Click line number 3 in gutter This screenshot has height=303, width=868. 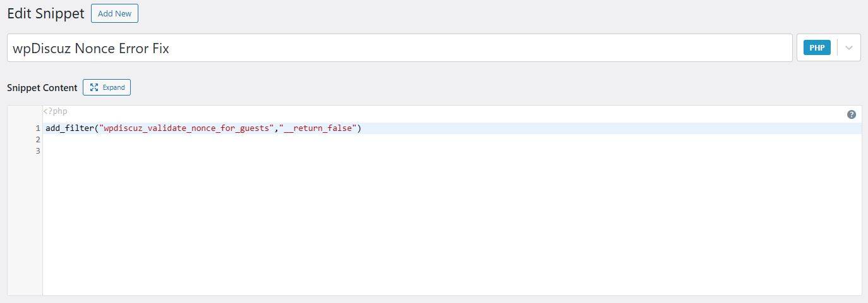click(x=38, y=151)
